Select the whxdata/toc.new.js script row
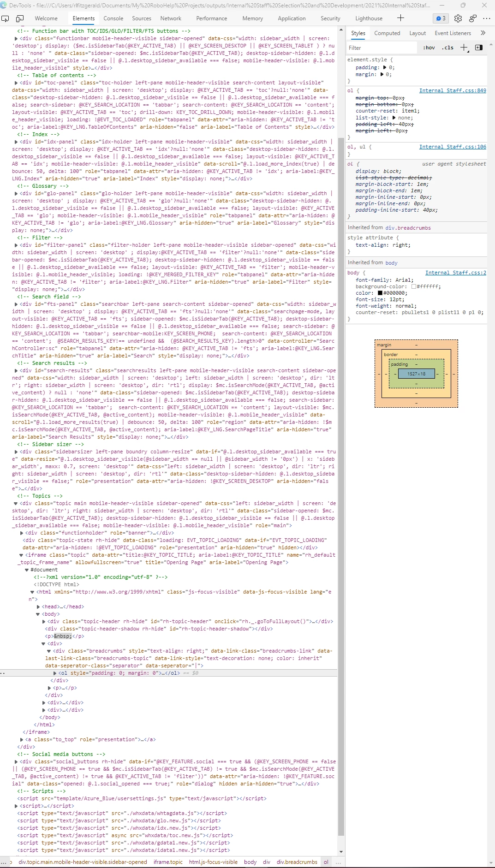Screen dimensions: 495x868 pyautogui.click(x=125, y=836)
